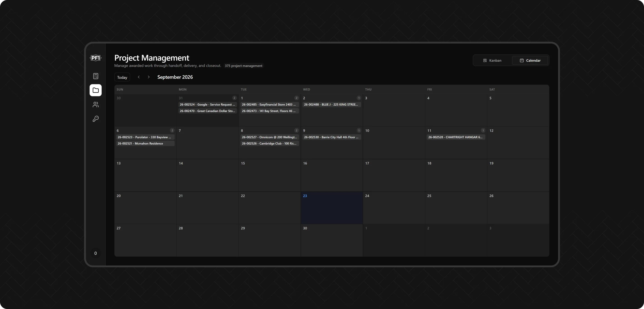Click the count badge on Wednesday 9
644x309 pixels.
359,131
